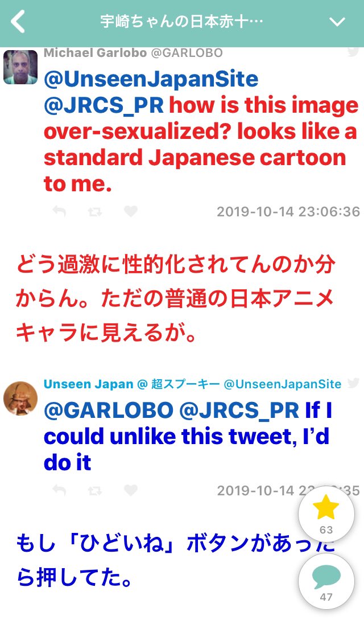Screen dimensions: 364x620
Task: Expand the header dropdown chevron
Action: 337,22
